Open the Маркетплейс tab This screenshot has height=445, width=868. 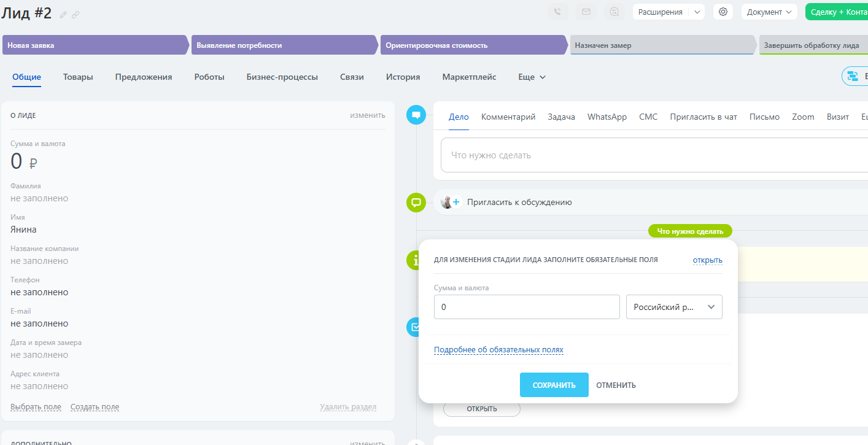pos(470,77)
